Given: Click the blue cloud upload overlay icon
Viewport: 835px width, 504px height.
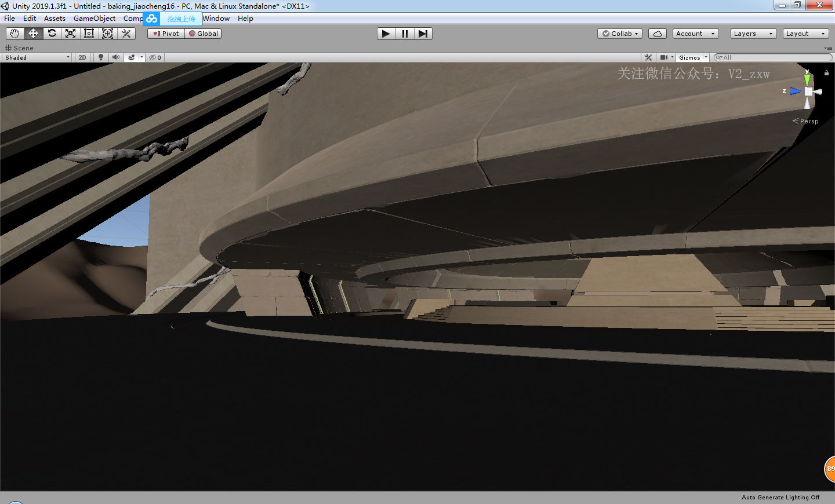Looking at the screenshot, I should click(151, 19).
